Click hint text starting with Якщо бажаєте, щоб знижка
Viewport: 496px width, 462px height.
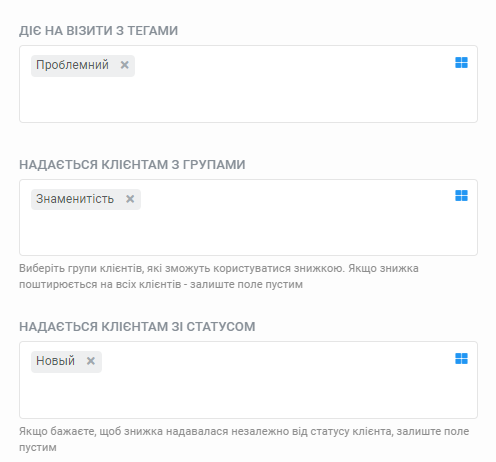244,439
